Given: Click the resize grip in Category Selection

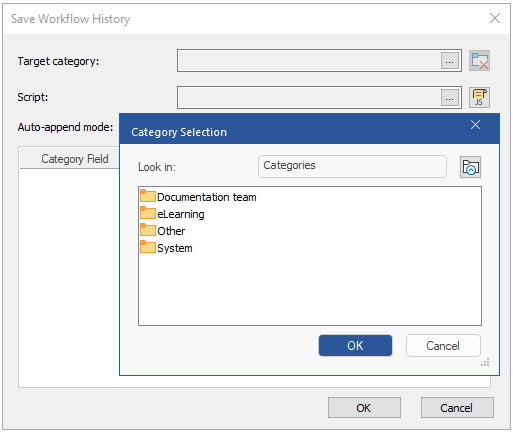Looking at the screenshot, I should pos(485,363).
